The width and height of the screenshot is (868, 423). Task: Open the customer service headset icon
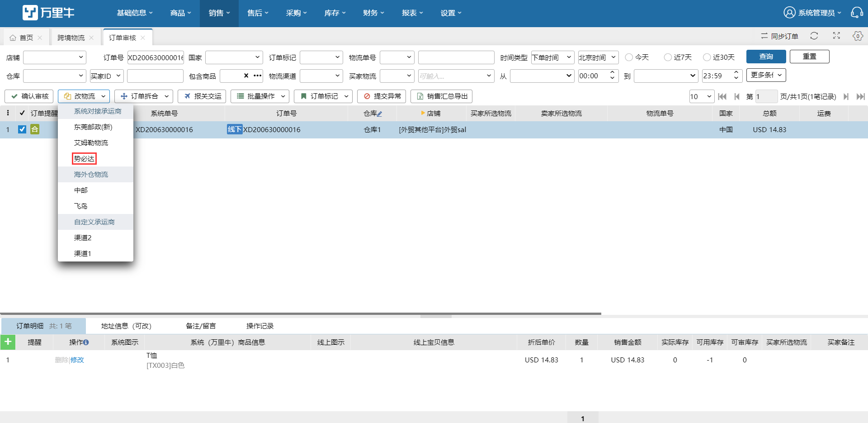[x=857, y=13]
